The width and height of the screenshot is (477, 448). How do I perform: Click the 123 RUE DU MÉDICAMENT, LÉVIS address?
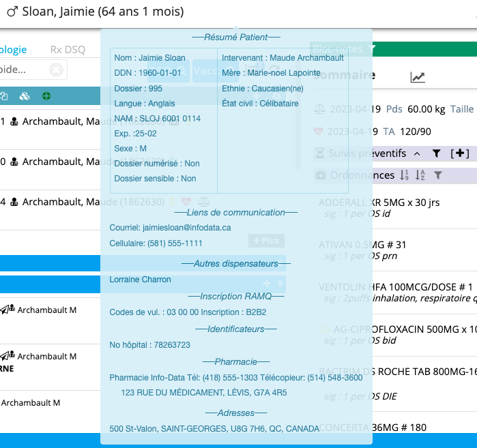pyautogui.click(x=204, y=393)
